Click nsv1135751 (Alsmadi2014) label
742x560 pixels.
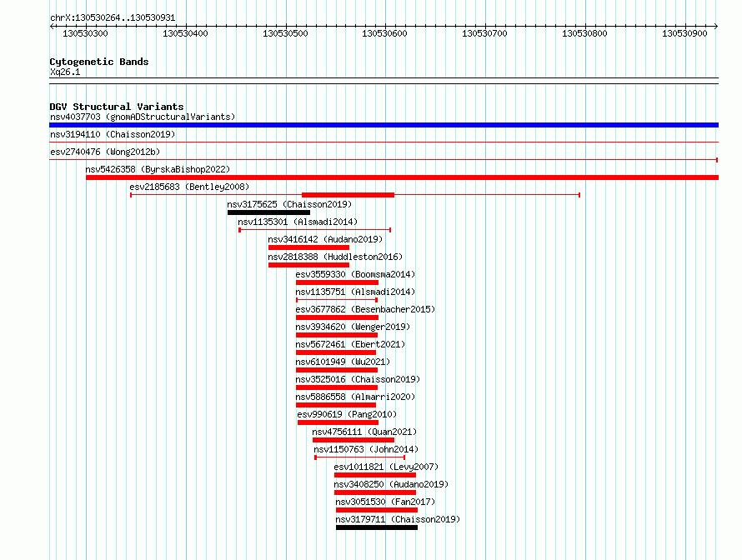(355, 292)
